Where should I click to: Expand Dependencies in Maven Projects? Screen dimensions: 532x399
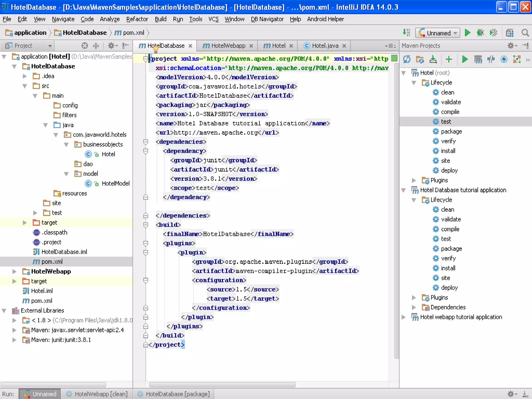coord(414,308)
